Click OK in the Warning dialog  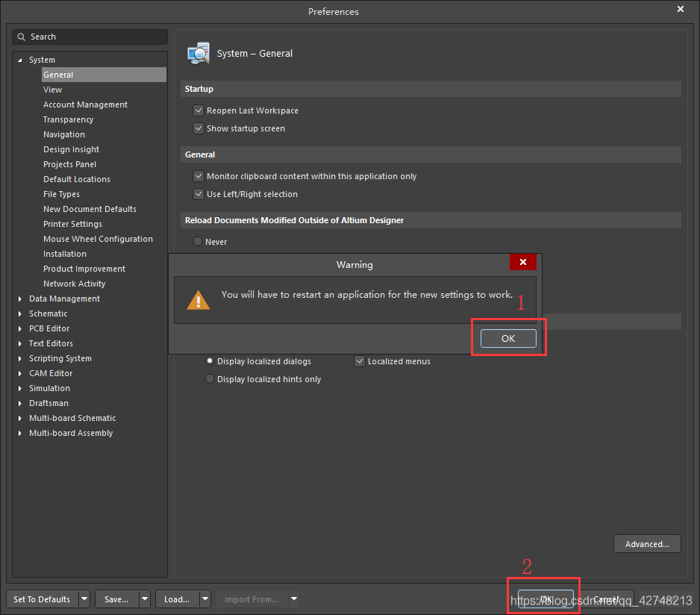click(508, 338)
